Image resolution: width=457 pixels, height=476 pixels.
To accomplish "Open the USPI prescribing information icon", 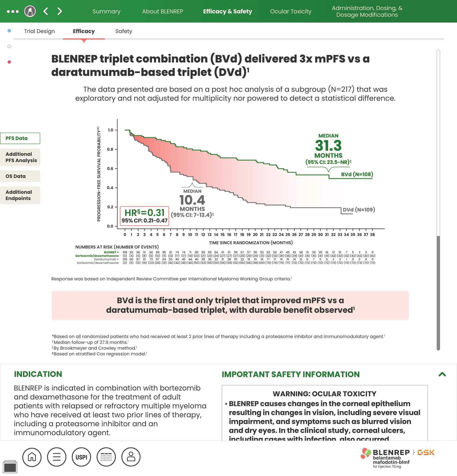I will coord(81,457).
